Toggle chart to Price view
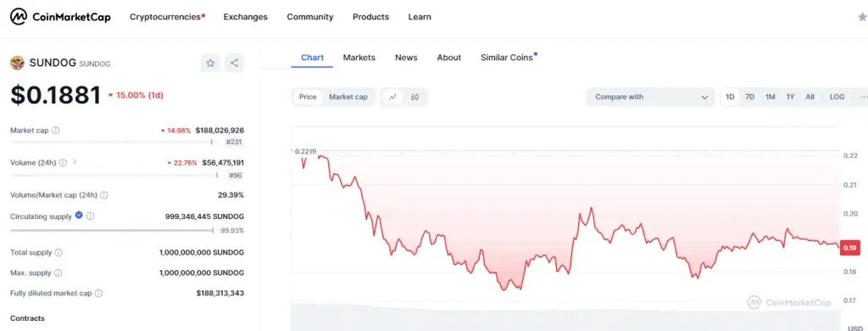This screenshot has width=868, height=331. tap(308, 97)
